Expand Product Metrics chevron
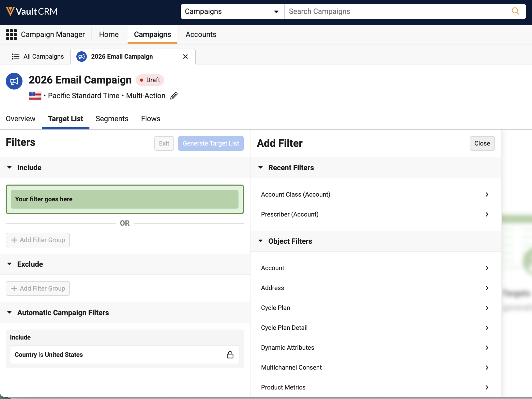532x399 pixels. pos(487,387)
